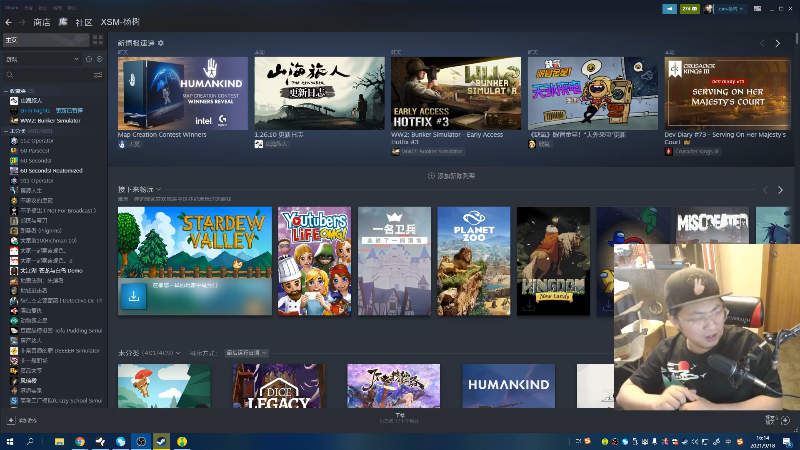
Task: Switch to collections grid view icon
Action: click(x=97, y=40)
